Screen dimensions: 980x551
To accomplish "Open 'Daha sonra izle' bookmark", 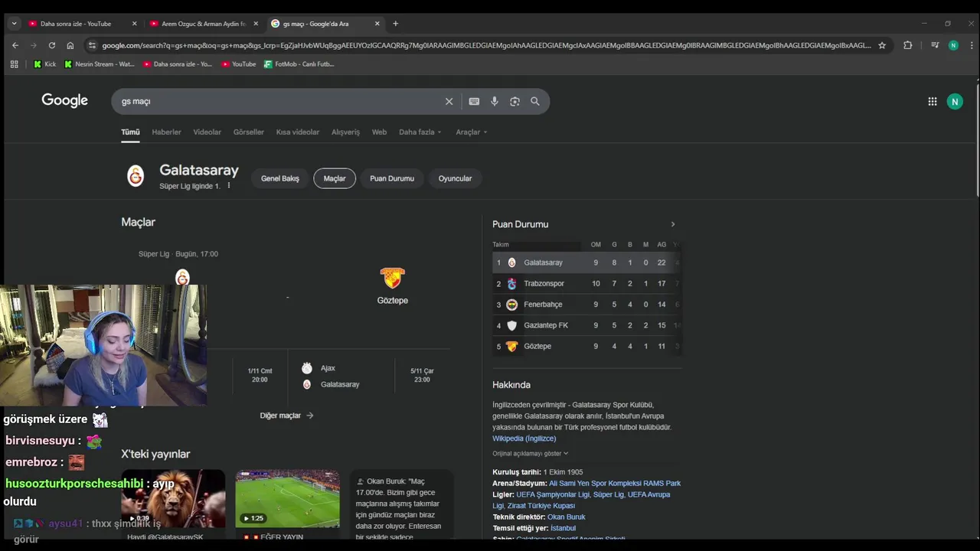I will tap(178, 64).
